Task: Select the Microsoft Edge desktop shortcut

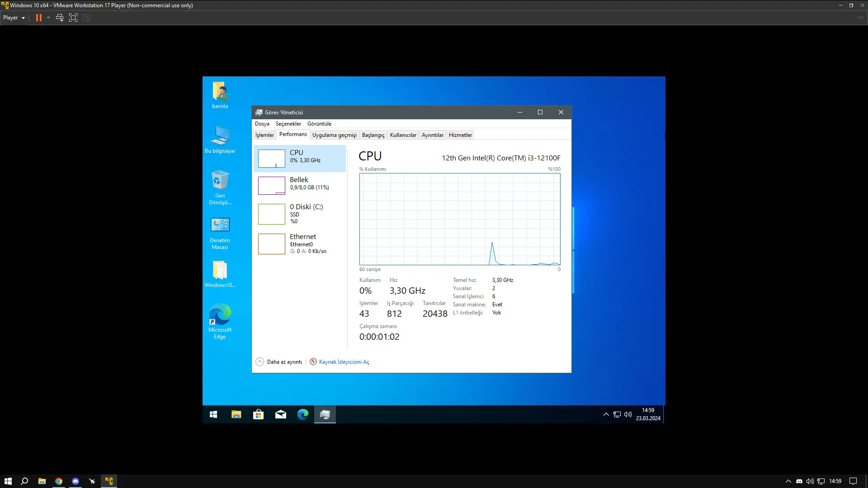Action: 220,321
